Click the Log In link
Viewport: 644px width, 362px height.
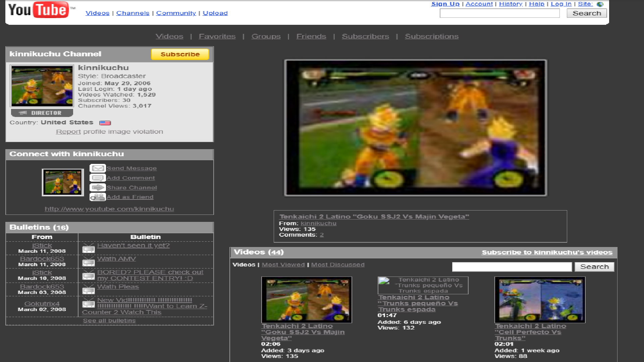point(561,4)
